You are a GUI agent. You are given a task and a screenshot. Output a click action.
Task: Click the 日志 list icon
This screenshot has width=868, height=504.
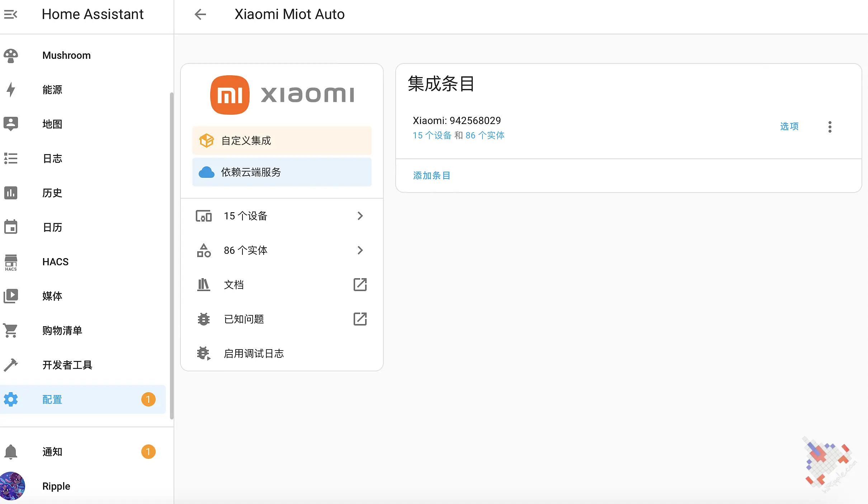tap(11, 158)
